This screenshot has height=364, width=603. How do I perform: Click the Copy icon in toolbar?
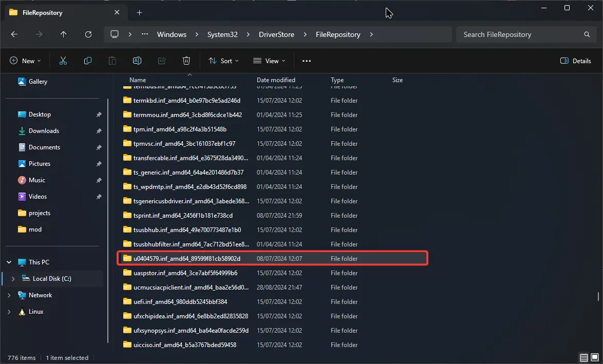pos(88,61)
